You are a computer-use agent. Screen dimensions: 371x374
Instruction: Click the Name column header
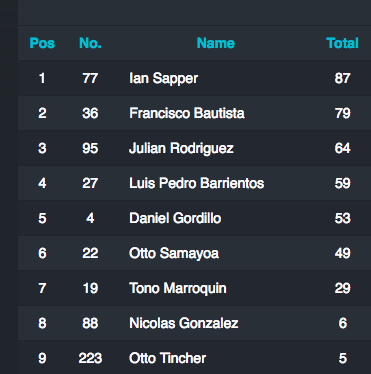point(216,43)
